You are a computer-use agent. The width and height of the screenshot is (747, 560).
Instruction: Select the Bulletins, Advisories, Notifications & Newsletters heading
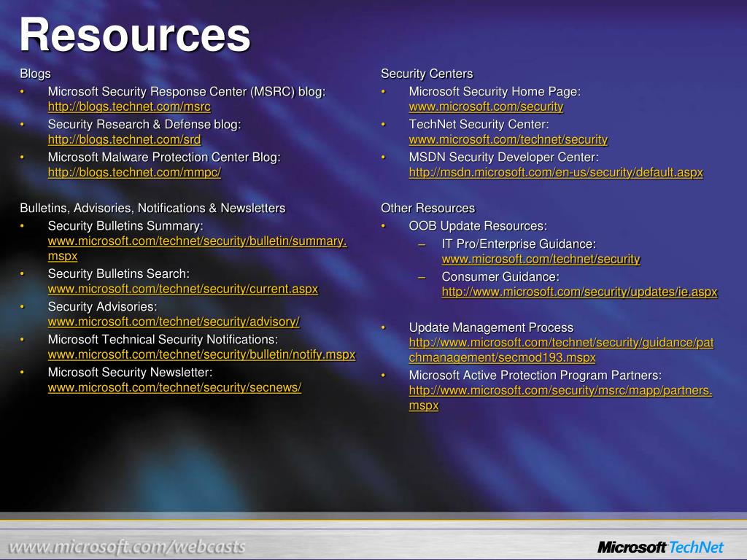[152, 208]
